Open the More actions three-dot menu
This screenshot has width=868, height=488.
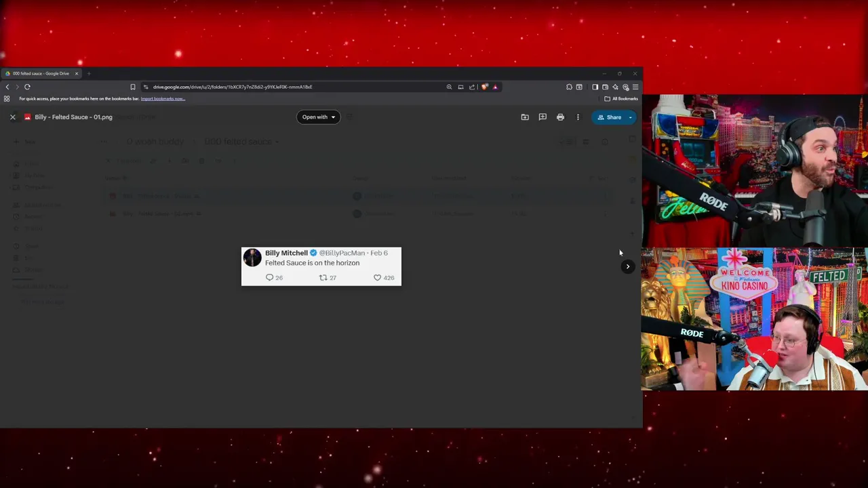578,117
